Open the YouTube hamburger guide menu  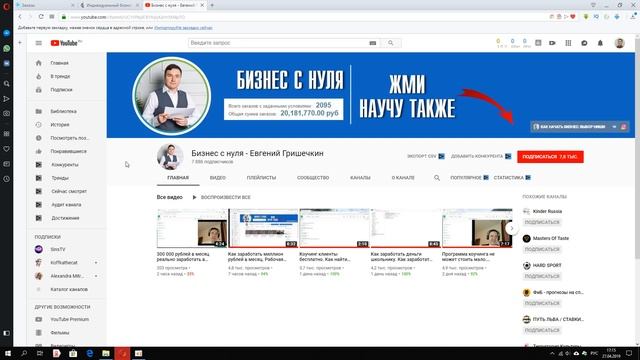[x=39, y=43]
